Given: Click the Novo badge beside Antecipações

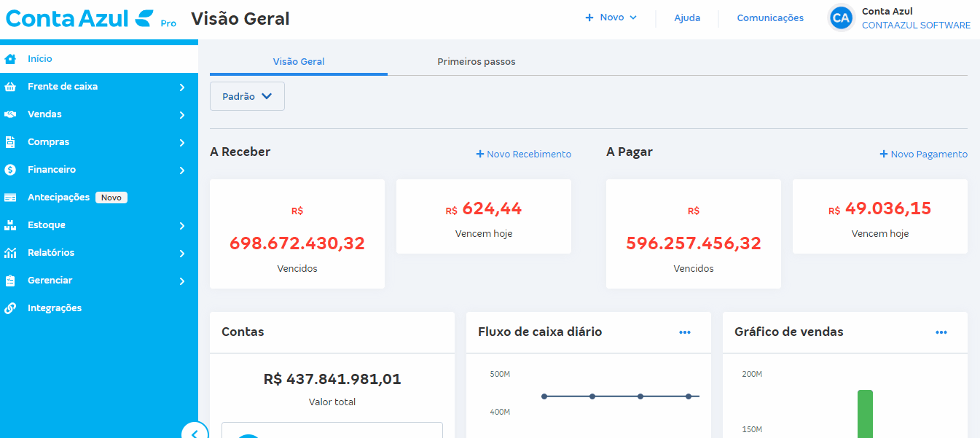Looking at the screenshot, I should point(111,198).
